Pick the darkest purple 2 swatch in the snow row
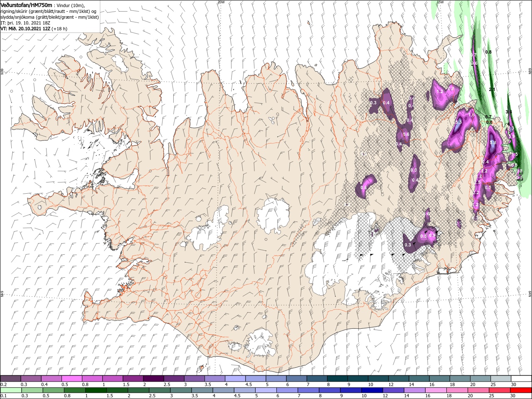 pyautogui.click(x=153, y=379)
